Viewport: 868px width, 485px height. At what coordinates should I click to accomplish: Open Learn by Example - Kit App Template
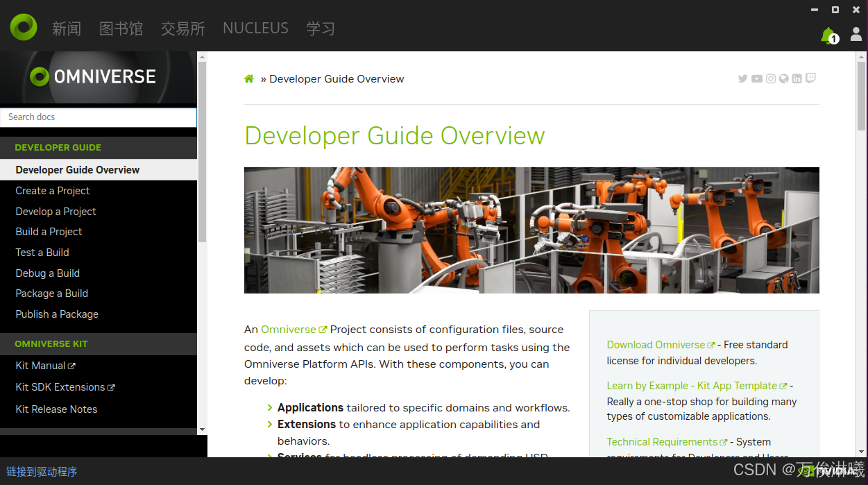(697, 386)
